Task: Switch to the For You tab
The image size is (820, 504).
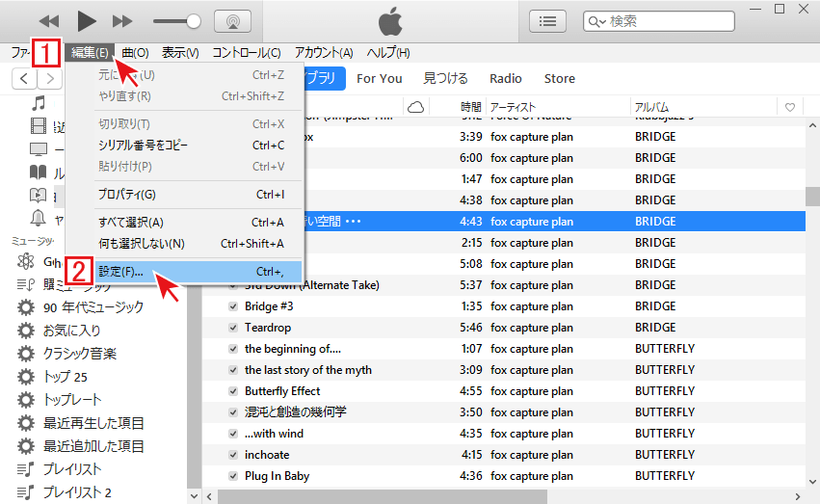Action: [x=379, y=78]
